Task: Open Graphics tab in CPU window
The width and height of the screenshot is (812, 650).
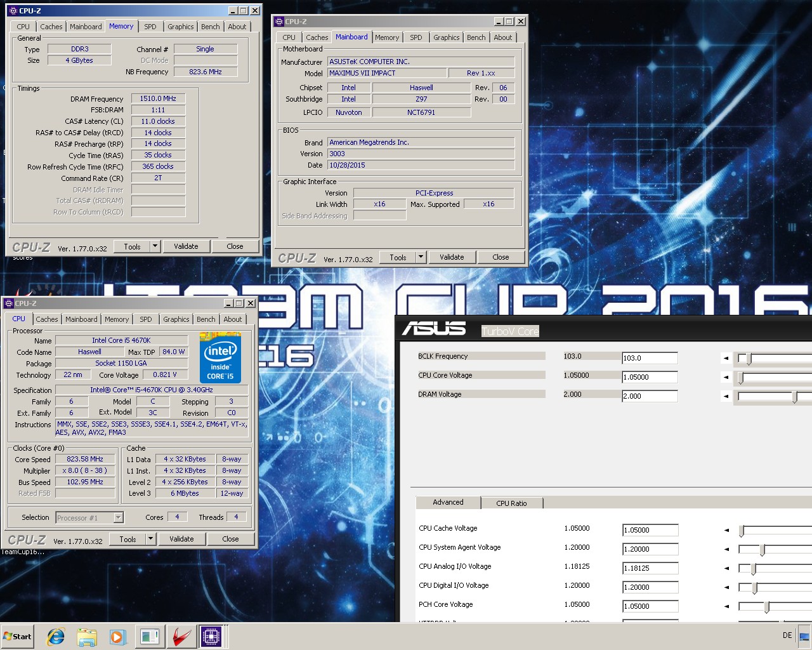Action: (176, 319)
